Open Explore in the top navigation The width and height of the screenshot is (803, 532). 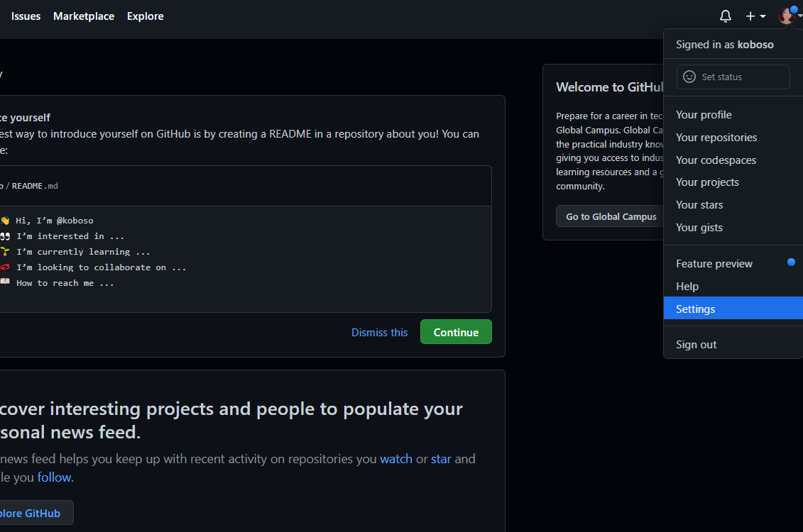click(146, 16)
